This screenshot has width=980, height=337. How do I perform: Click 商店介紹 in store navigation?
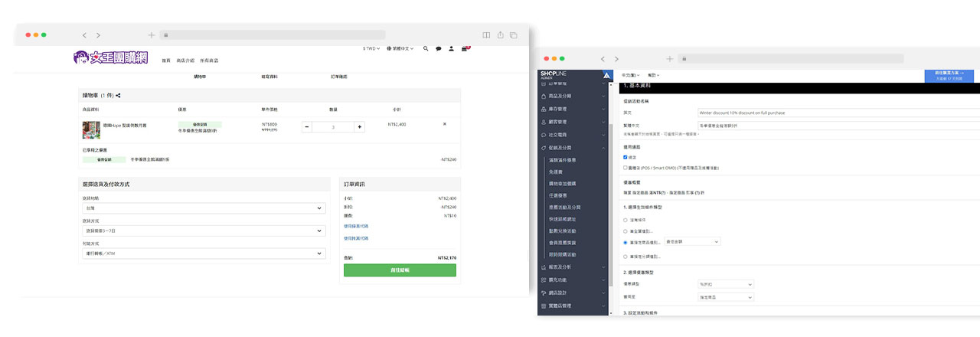coord(185,60)
